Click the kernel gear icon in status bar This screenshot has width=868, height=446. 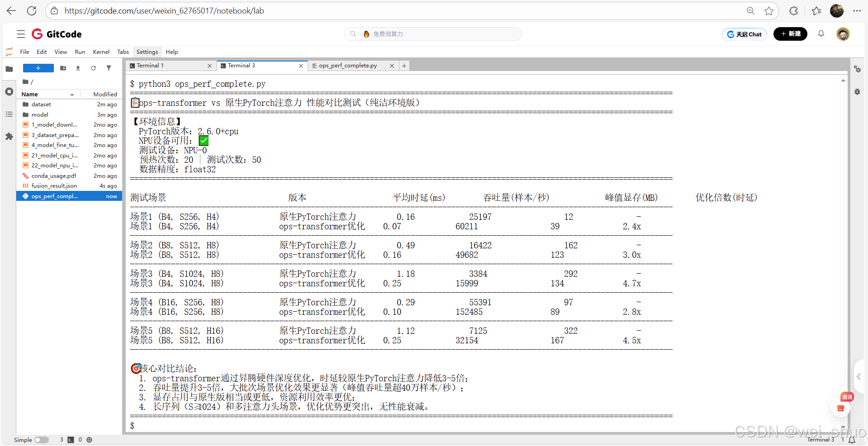[x=89, y=440]
